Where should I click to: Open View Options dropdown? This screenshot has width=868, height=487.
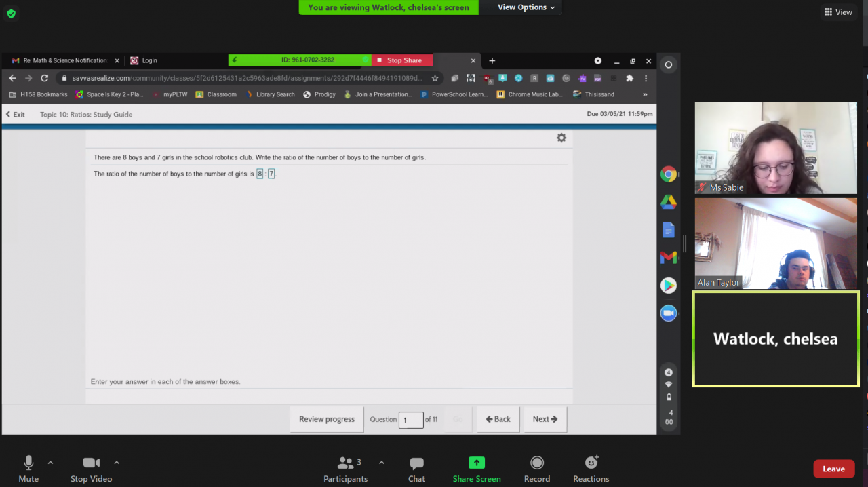pyautogui.click(x=526, y=7)
